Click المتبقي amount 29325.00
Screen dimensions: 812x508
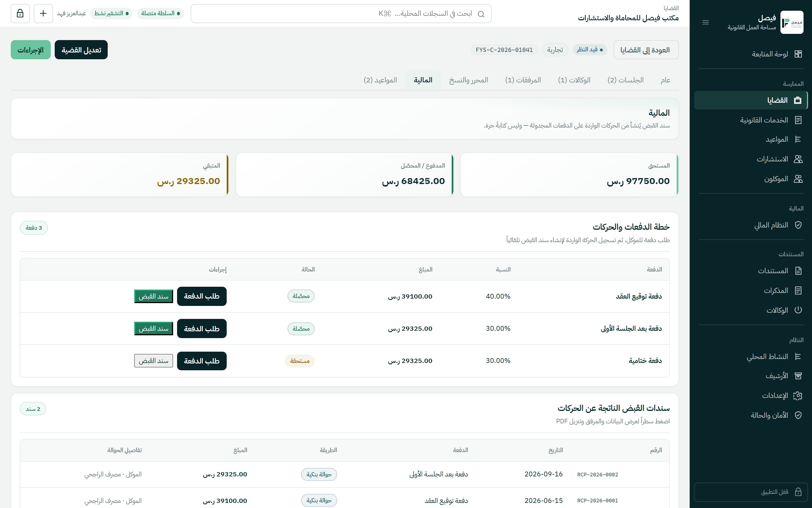pos(189,181)
